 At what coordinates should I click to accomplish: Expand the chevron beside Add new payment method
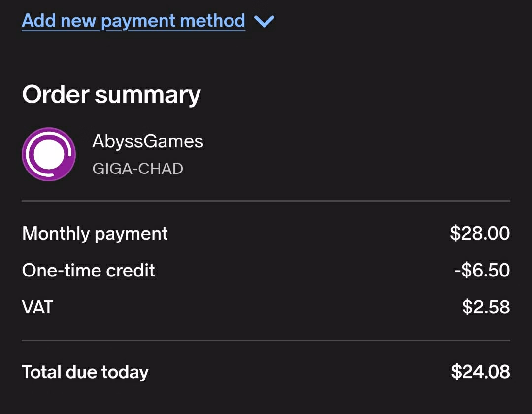[x=264, y=21]
